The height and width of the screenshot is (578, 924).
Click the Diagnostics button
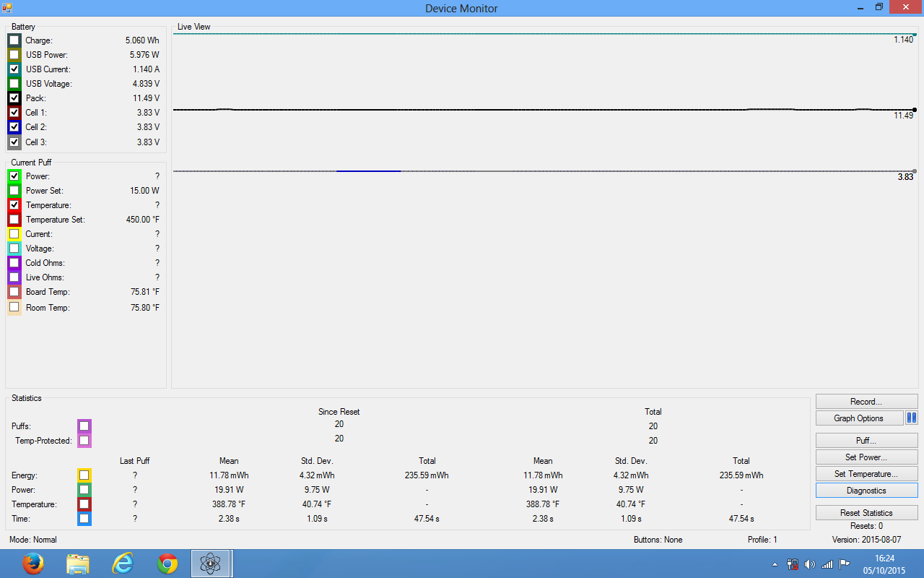coord(866,491)
